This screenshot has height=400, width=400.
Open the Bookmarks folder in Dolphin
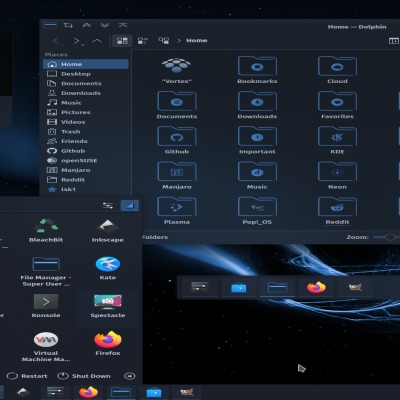tap(257, 70)
